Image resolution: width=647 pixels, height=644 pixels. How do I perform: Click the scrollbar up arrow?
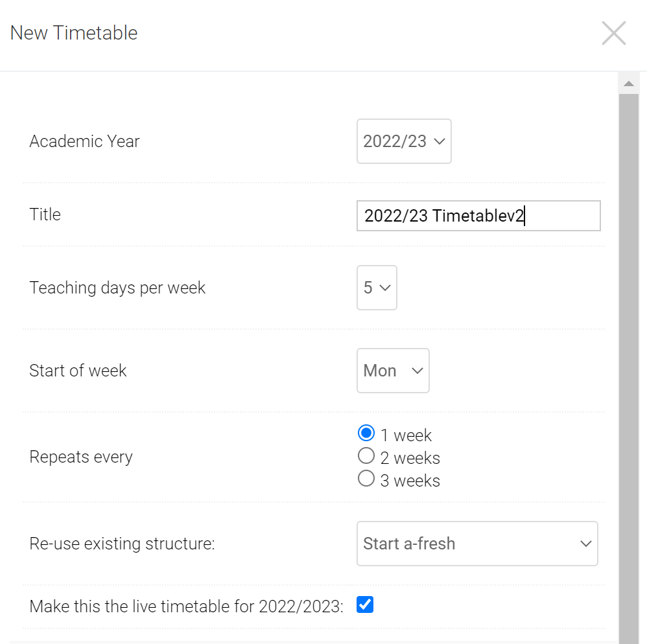click(x=628, y=83)
